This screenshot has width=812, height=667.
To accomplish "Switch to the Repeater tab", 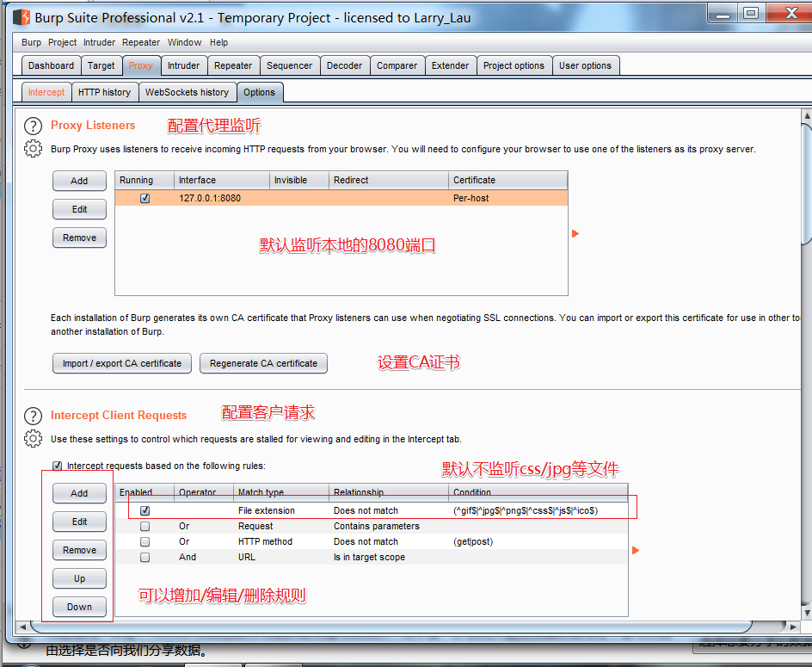I will (233, 65).
